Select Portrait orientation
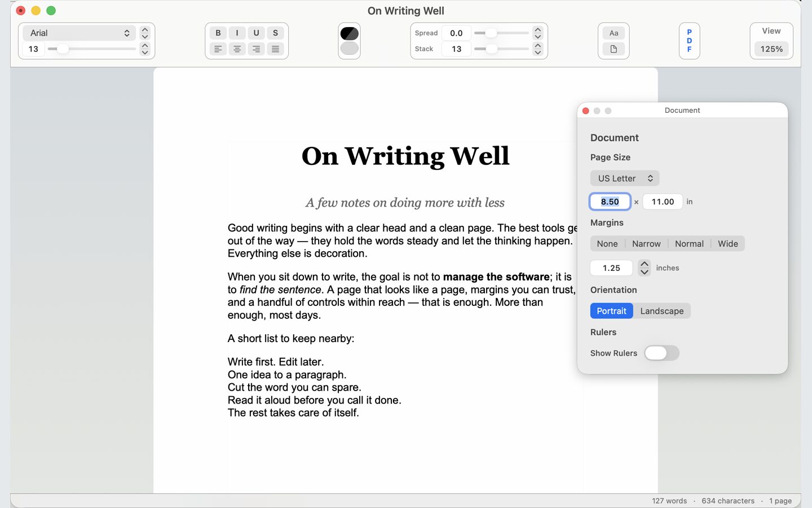812x508 pixels. [x=611, y=311]
